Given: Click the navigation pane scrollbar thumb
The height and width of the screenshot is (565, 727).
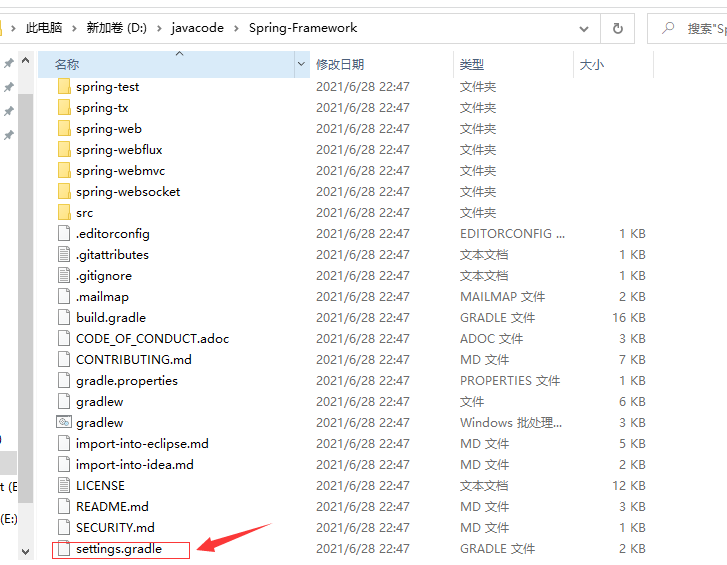Looking at the screenshot, I should coord(26,298).
